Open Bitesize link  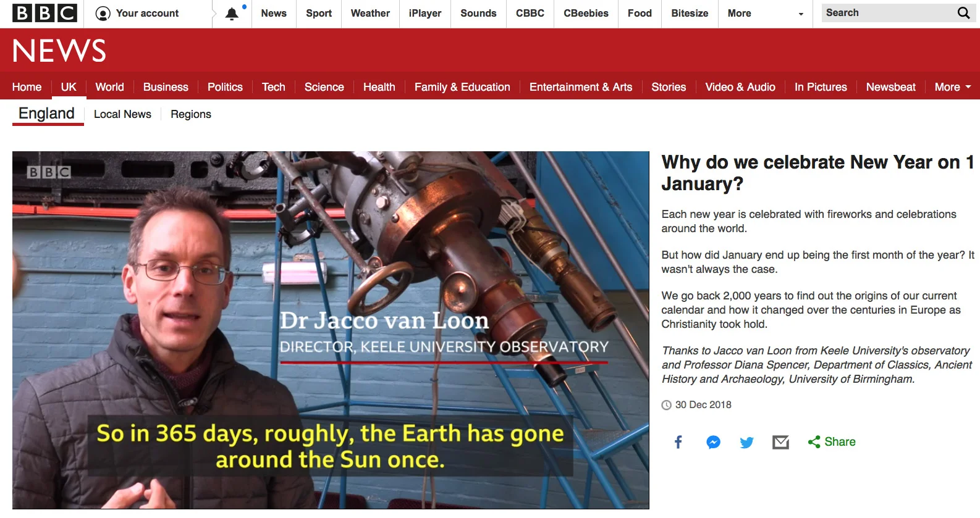point(690,14)
